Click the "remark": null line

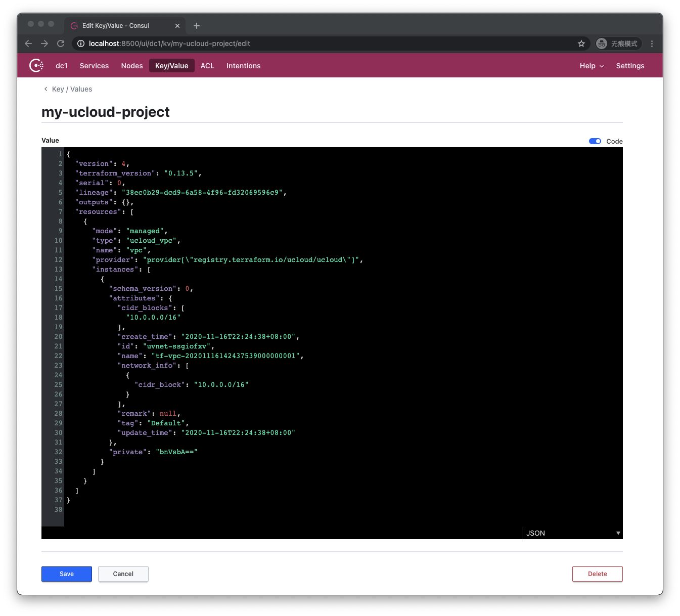[x=149, y=414]
